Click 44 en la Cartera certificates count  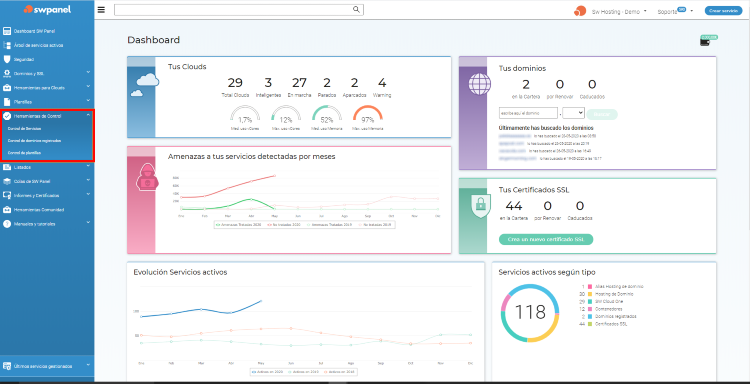pos(513,206)
